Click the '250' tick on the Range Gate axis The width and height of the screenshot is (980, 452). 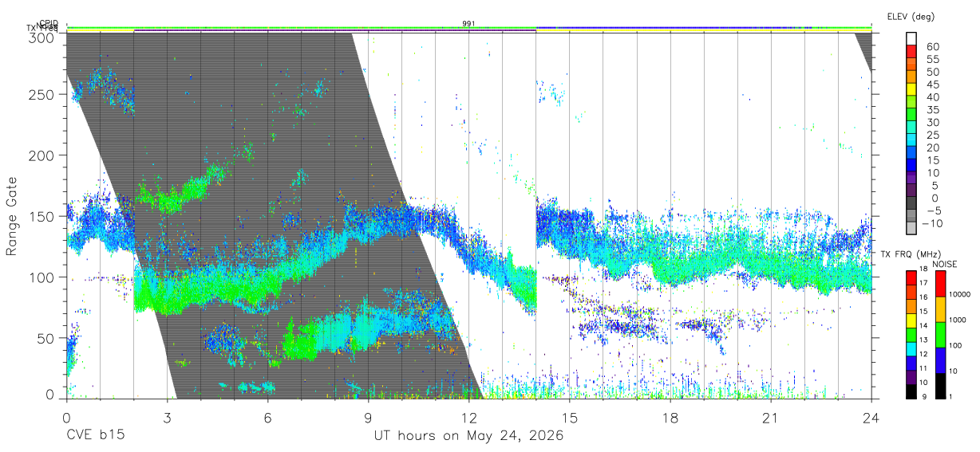[x=42, y=94]
